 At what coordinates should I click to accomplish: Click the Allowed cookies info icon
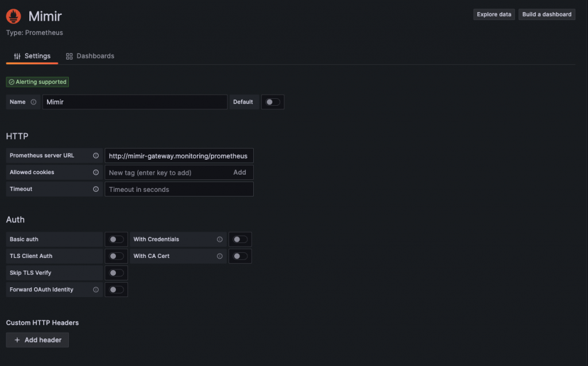pyautogui.click(x=96, y=172)
